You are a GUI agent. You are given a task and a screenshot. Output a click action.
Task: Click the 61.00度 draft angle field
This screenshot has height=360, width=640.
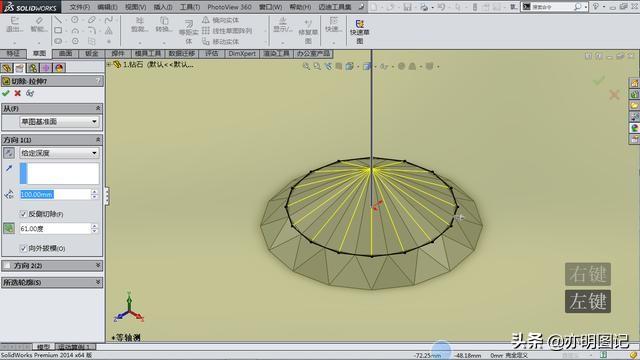[x=55, y=229]
